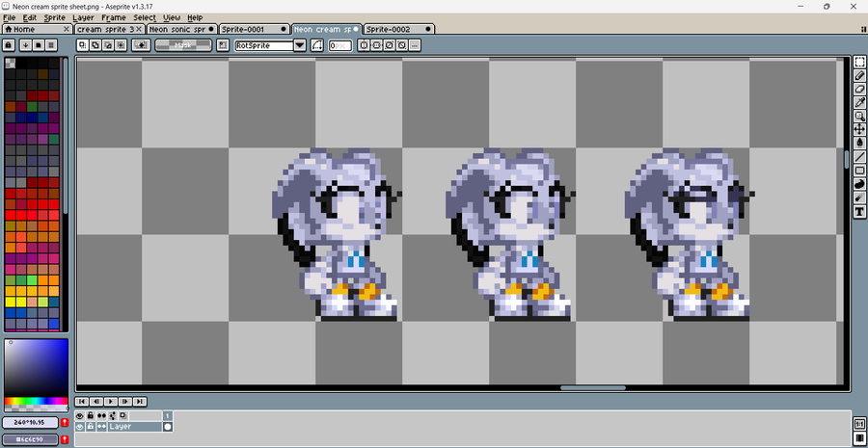868x448 pixels.
Task: Select the Pencil tool
Action: click(x=859, y=75)
